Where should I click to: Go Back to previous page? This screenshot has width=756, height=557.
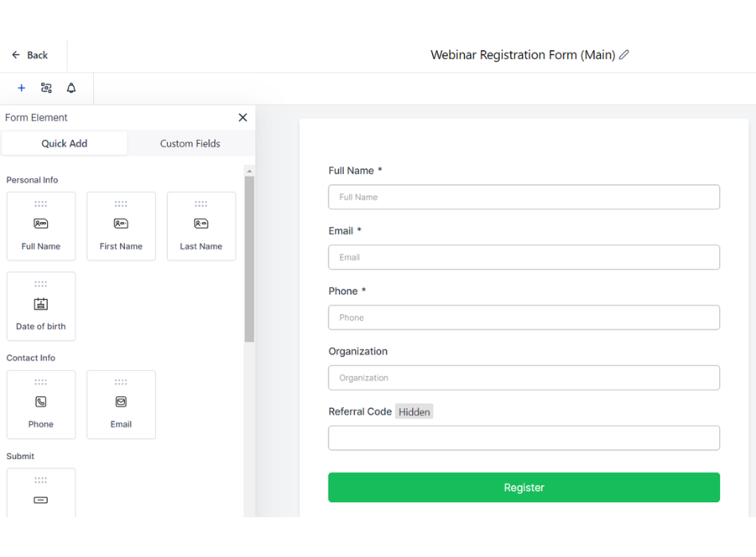(x=29, y=55)
